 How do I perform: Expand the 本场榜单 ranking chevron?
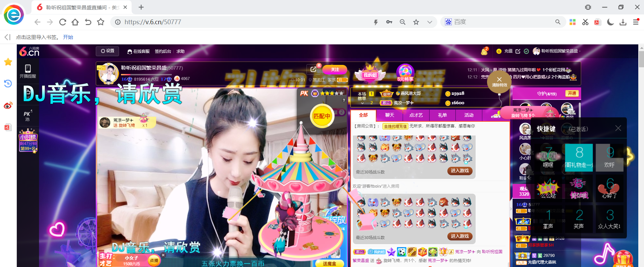[362, 103]
